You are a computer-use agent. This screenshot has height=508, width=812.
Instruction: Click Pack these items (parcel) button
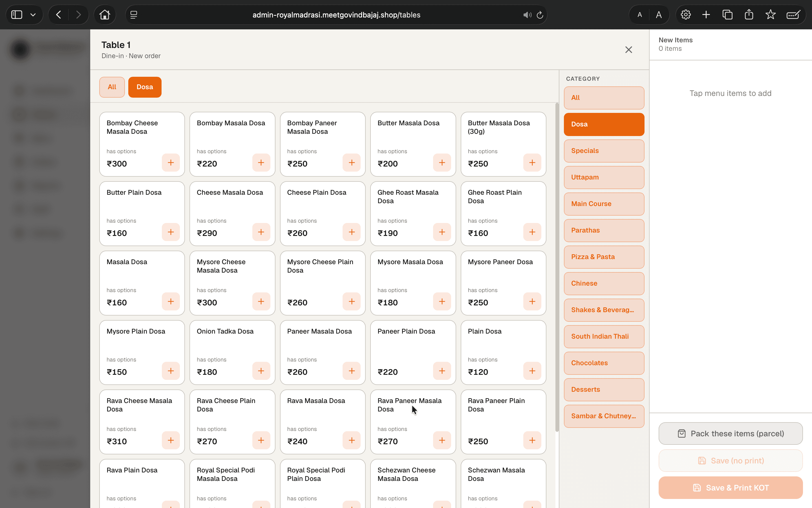pyautogui.click(x=731, y=434)
